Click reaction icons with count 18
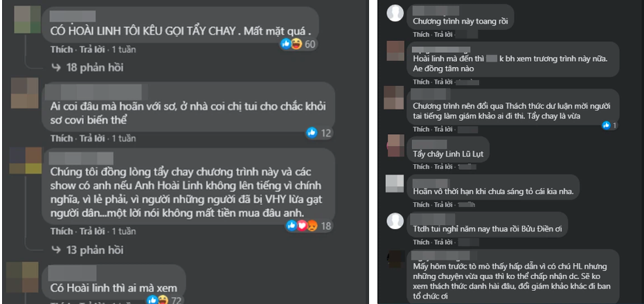 (302, 226)
